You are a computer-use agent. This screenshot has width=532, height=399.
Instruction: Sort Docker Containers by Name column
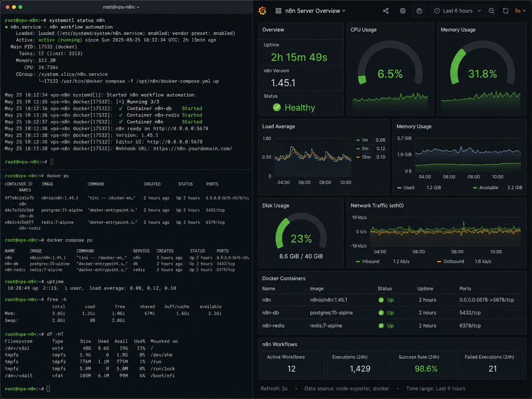[269, 289]
